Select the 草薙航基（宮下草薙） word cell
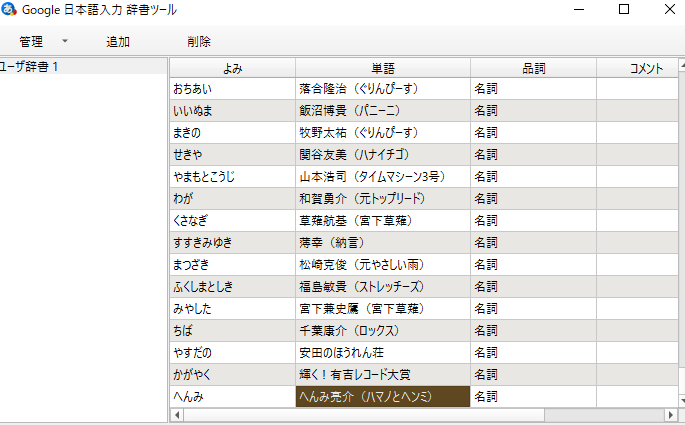Image resolution: width=685 pixels, height=425 pixels. pyautogui.click(x=383, y=221)
